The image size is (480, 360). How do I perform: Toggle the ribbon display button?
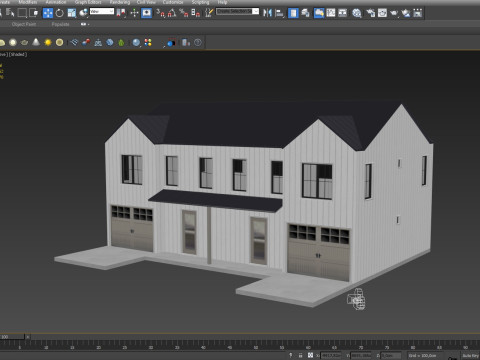[319, 13]
